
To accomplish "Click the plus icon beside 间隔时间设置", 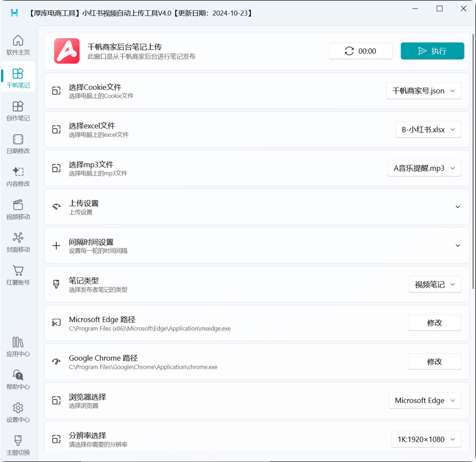I will [x=56, y=245].
